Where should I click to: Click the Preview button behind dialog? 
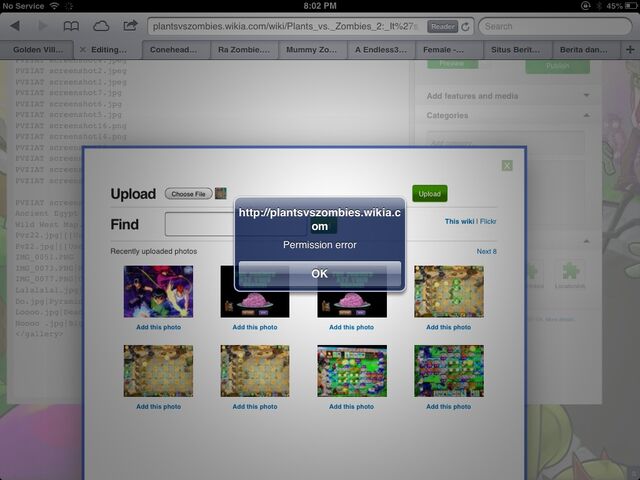(x=452, y=64)
